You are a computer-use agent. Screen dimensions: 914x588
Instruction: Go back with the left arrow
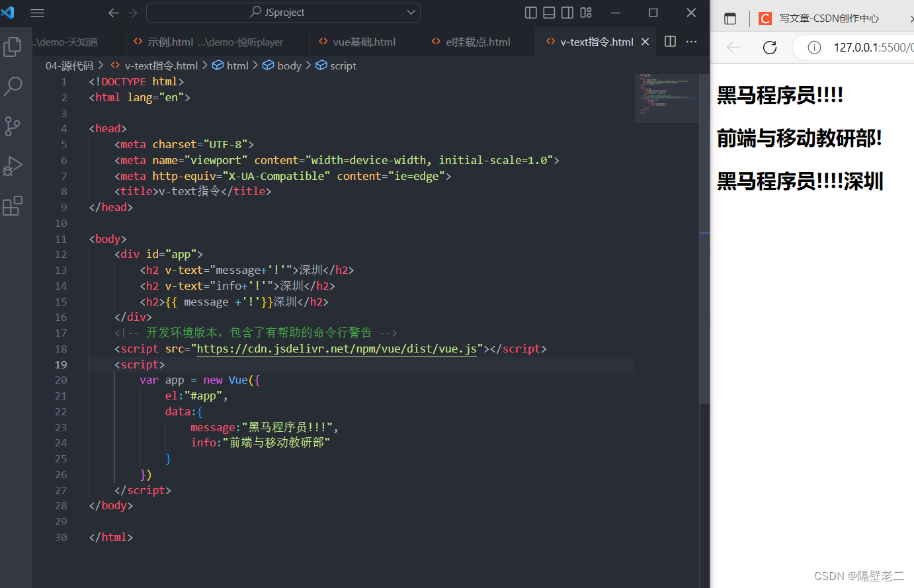(x=114, y=13)
